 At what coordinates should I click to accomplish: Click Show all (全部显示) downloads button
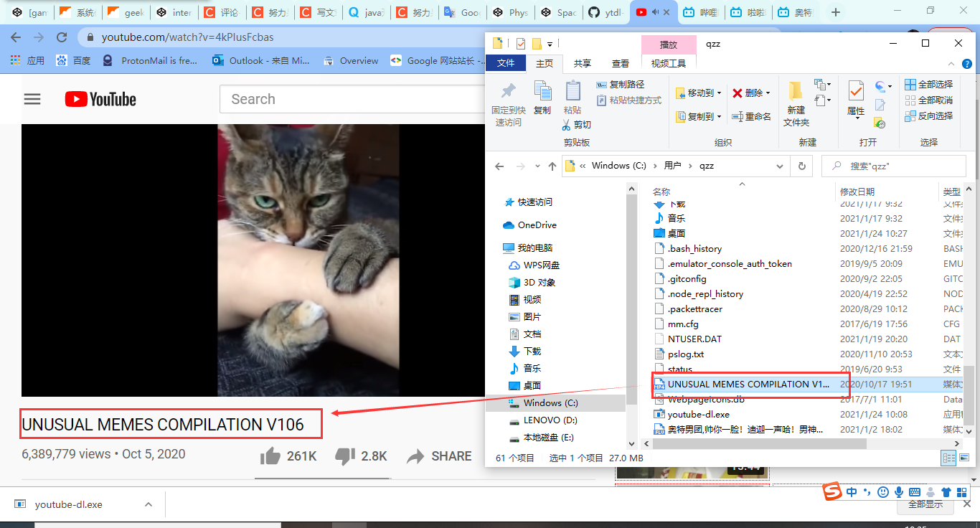[925, 504]
